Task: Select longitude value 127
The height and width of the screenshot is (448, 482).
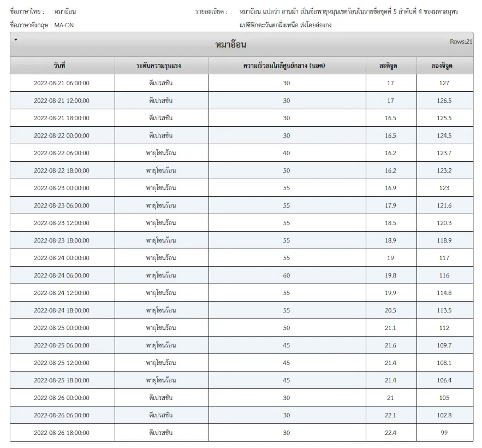Action: tap(444, 83)
